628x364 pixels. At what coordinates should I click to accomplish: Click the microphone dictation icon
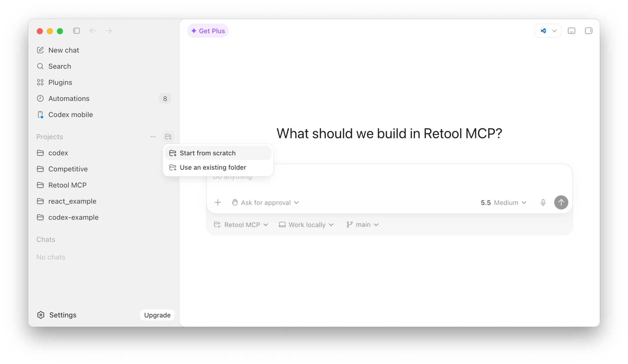(x=543, y=203)
